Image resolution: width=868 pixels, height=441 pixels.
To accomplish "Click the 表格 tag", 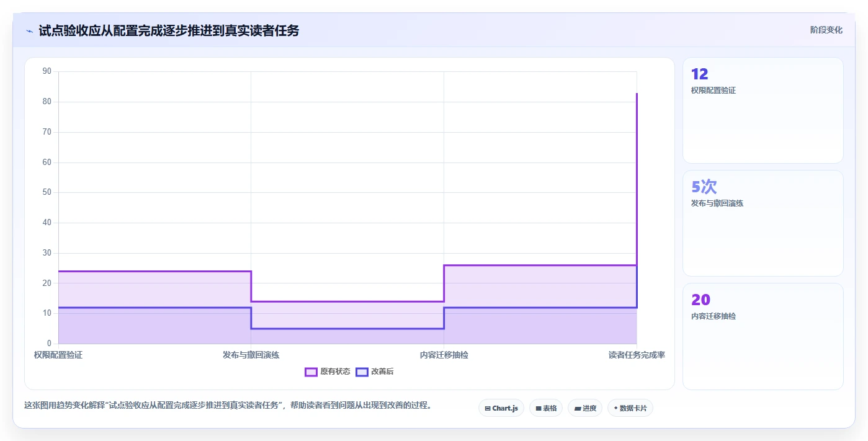I will pyautogui.click(x=546, y=408).
